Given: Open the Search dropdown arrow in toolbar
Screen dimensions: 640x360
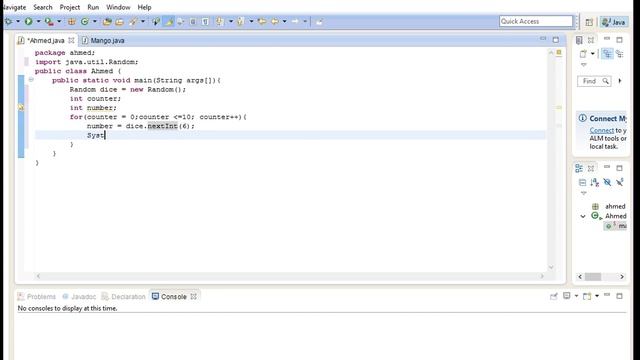Looking at the screenshot, I should [143, 21].
